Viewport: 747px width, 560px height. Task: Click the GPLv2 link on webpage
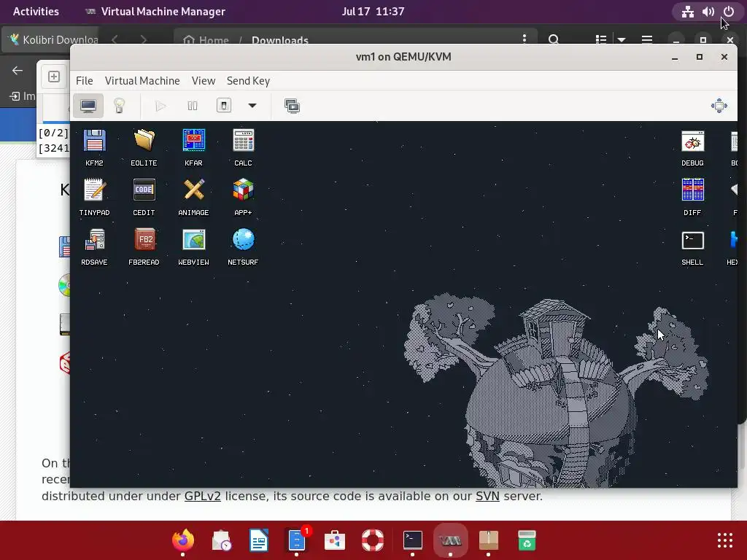pyautogui.click(x=203, y=496)
